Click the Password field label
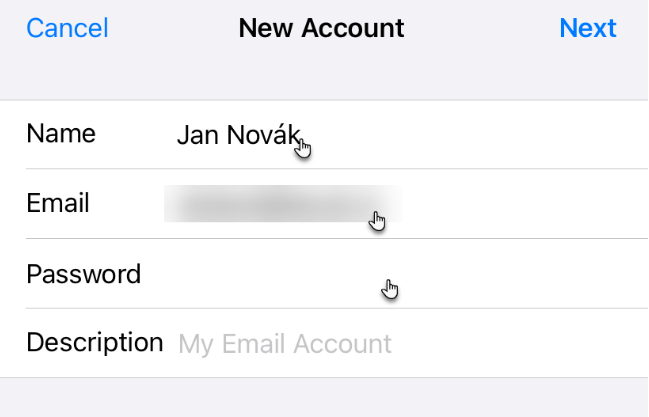 tap(84, 274)
